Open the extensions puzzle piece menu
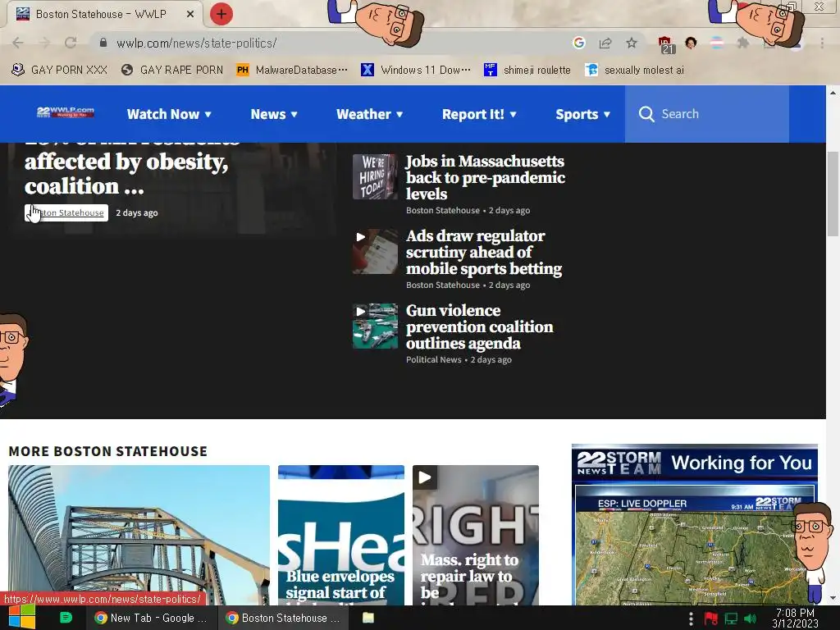Screen dimensions: 840x630 pyautogui.click(x=742, y=43)
